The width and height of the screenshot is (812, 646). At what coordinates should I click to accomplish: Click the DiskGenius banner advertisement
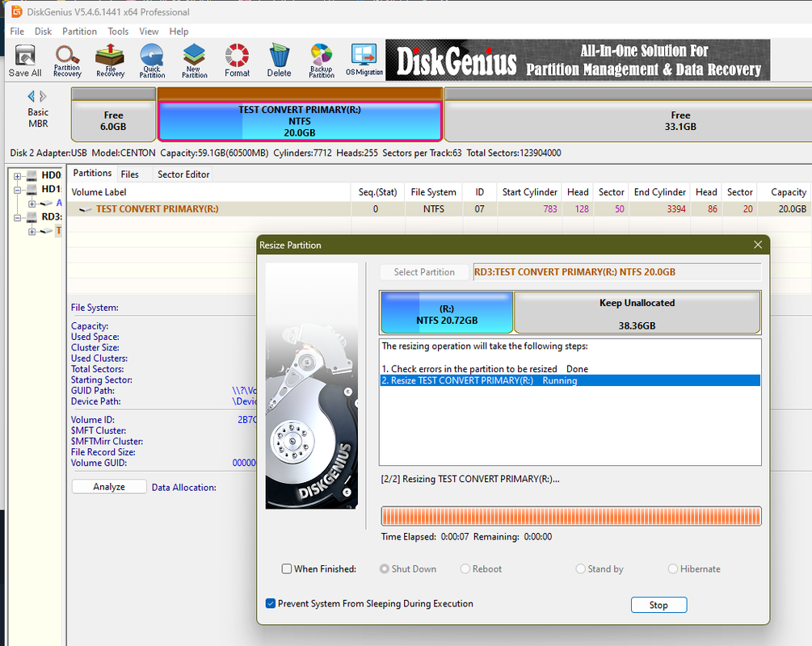pyautogui.click(x=578, y=60)
